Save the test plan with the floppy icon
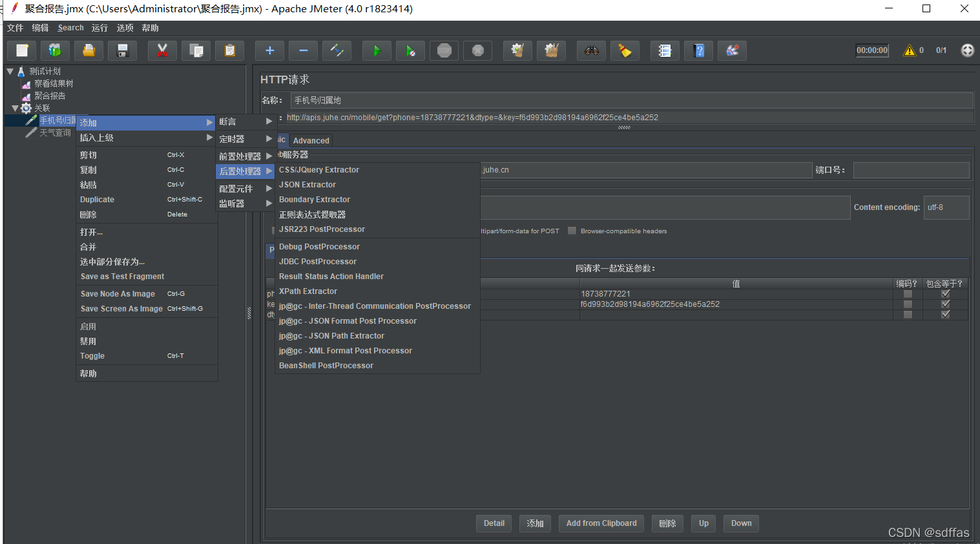This screenshot has width=980, height=544. click(123, 50)
